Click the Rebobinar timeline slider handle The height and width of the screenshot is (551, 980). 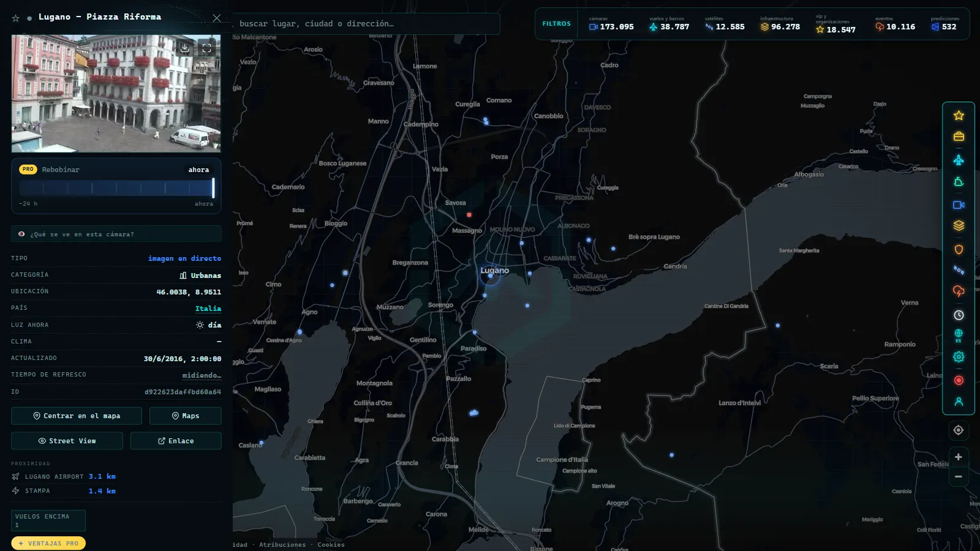(x=213, y=188)
